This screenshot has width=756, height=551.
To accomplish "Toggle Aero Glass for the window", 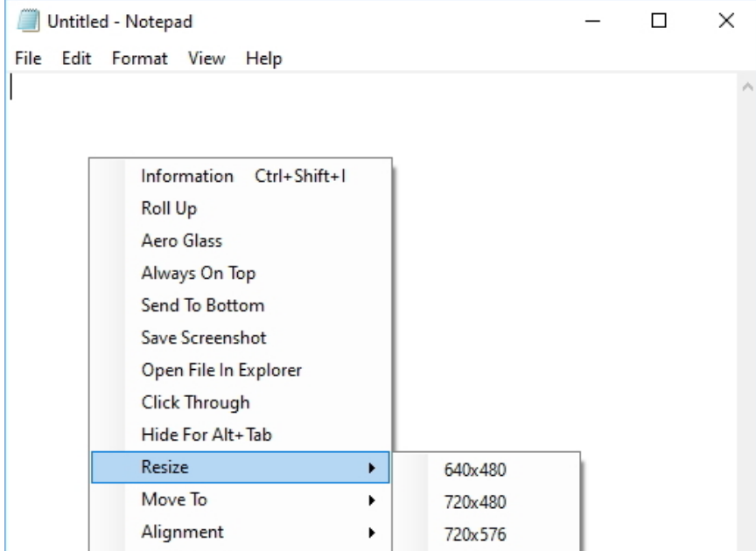I will pos(183,241).
